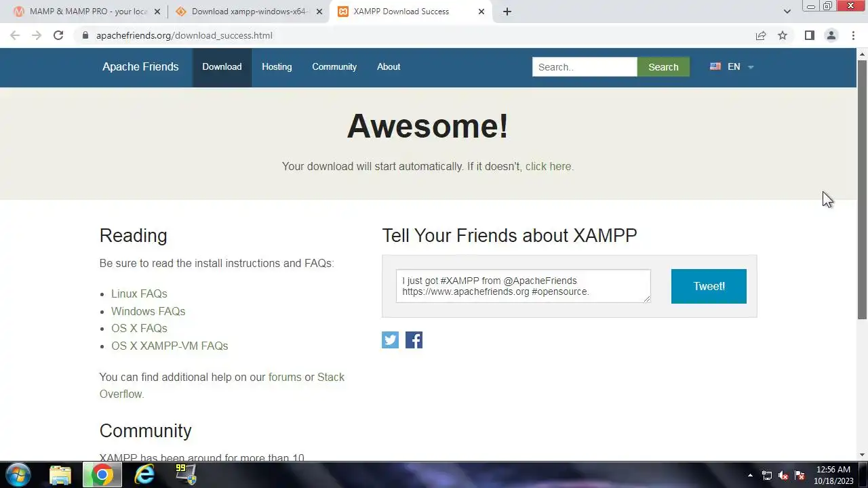Open the Download nav menu item
The height and width of the screenshot is (488, 868).
(222, 67)
